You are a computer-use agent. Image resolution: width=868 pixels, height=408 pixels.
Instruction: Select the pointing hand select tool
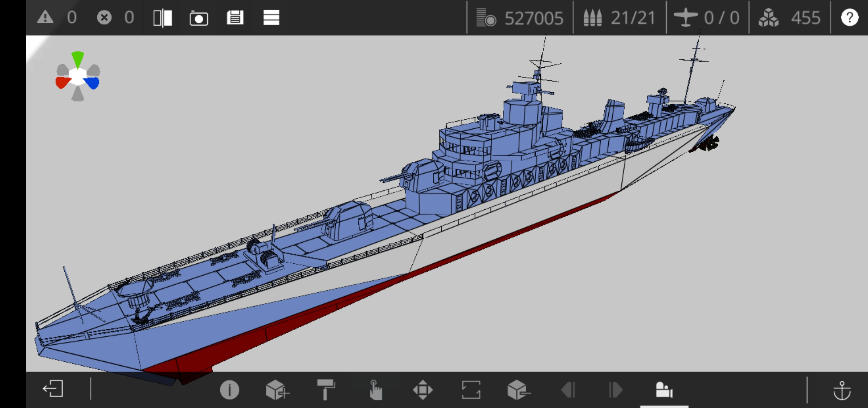point(375,390)
